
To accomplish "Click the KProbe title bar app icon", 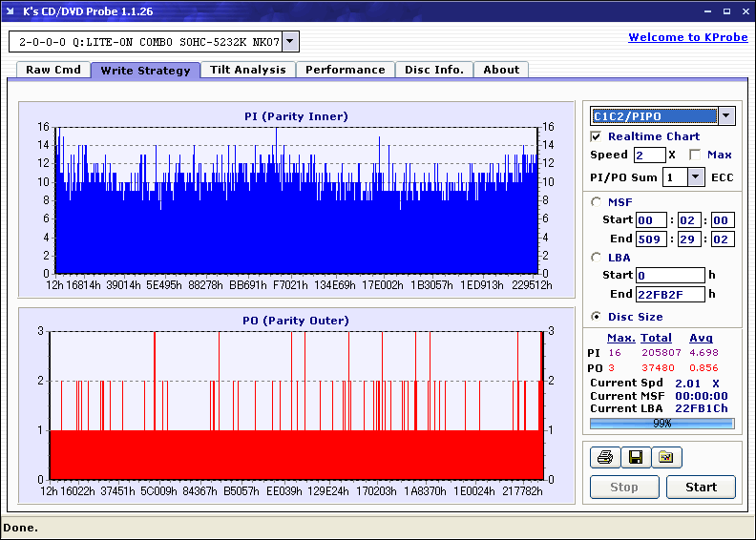I will [x=10, y=11].
